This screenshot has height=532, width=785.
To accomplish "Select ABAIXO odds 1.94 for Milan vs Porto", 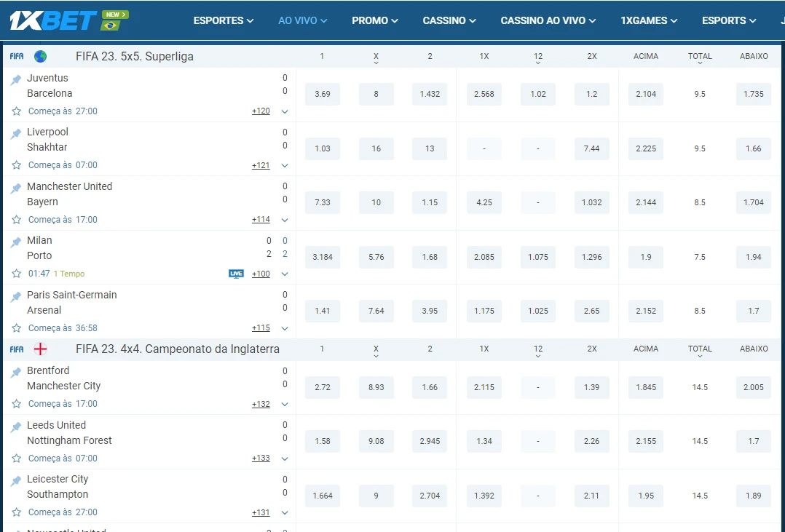I will [x=753, y=257].
